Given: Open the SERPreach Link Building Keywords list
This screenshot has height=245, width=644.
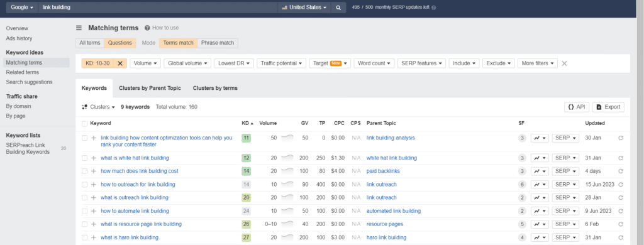Looking at the screenshot, I should tap(28, 148).
